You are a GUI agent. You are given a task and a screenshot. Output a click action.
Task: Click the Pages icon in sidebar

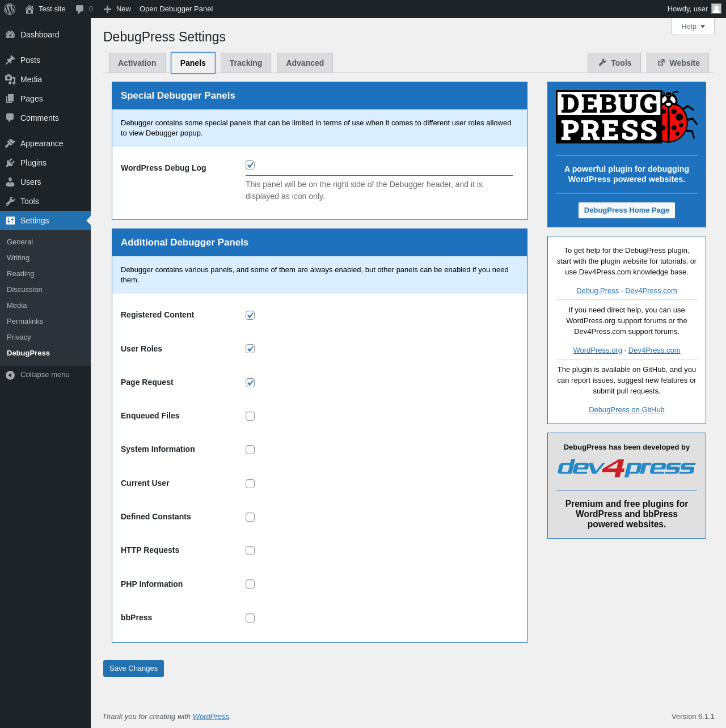[10, 99]
